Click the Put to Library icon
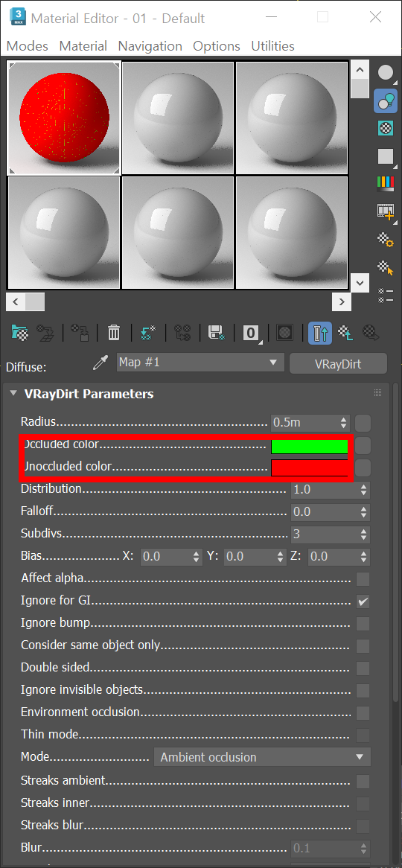 (215, 333)
